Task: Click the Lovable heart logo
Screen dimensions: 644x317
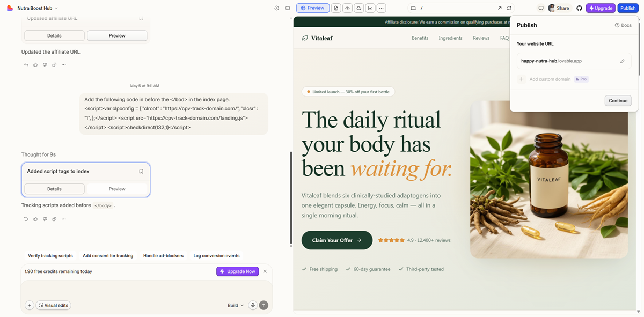Action: (x=10, y=8)
